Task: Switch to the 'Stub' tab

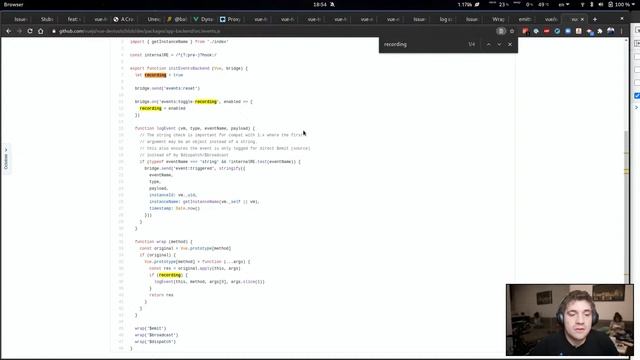Action: tap(47, 19)
